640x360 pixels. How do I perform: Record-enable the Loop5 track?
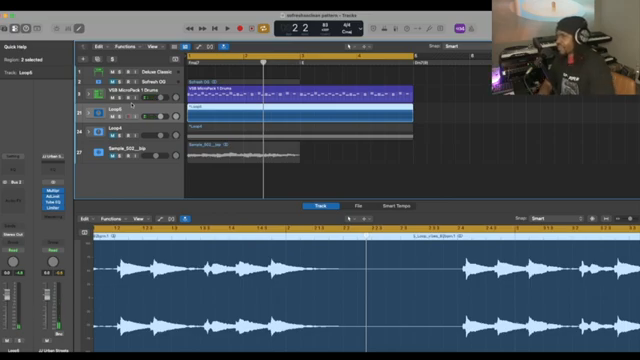(x=128, y=117)
